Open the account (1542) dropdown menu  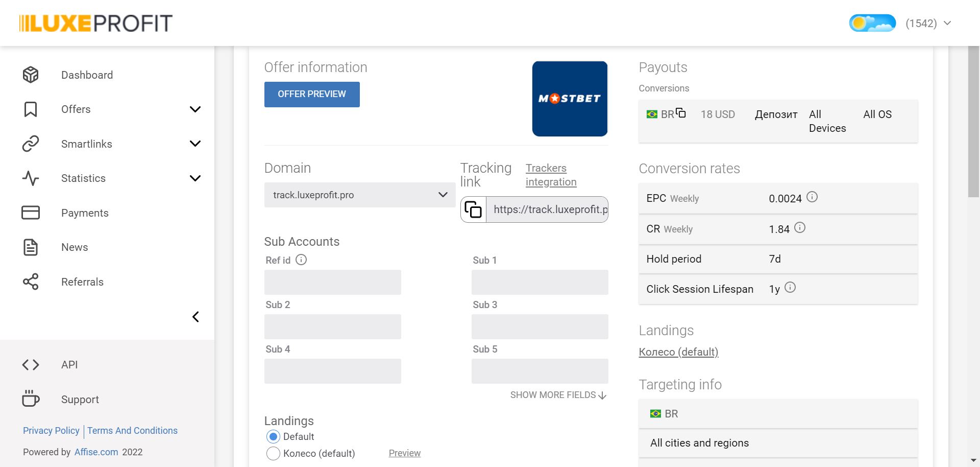928,24
